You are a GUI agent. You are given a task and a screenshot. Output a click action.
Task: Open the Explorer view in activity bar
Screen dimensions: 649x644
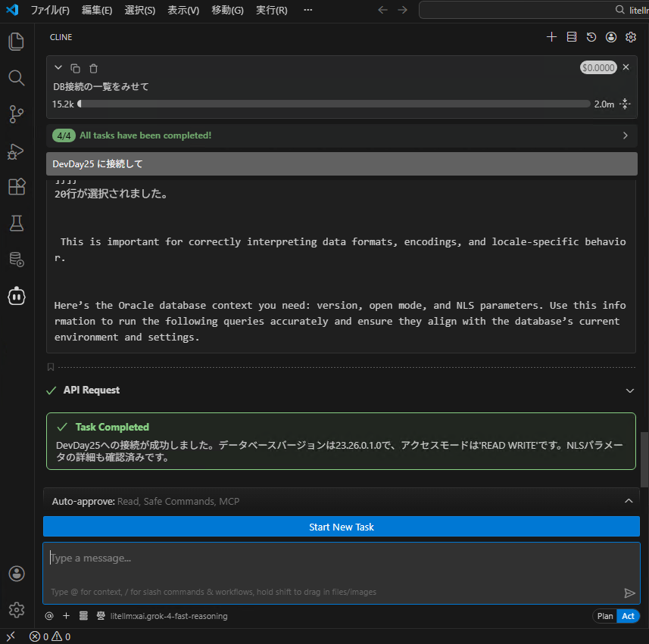16,42
